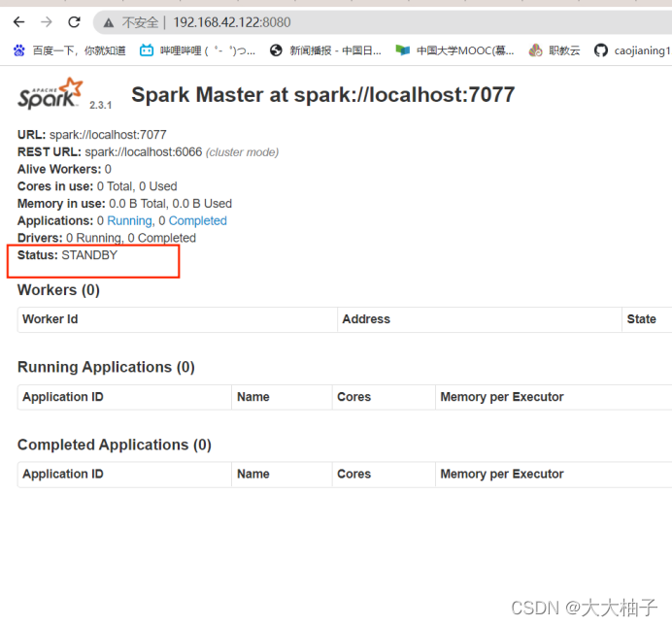Click the Workers (0) section heading
Image resolution: width=672 pixels, height=626 pixels.
(x=58, y=290)
